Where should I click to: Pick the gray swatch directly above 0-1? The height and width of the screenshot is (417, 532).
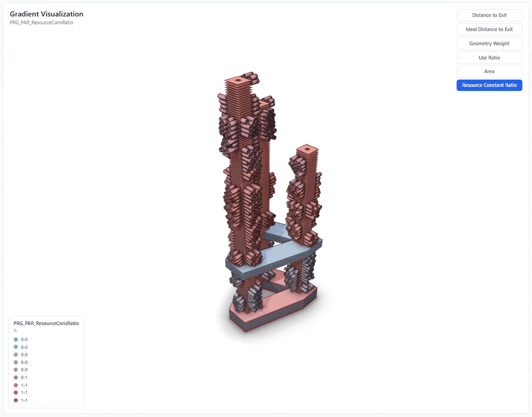coord(16,370)
